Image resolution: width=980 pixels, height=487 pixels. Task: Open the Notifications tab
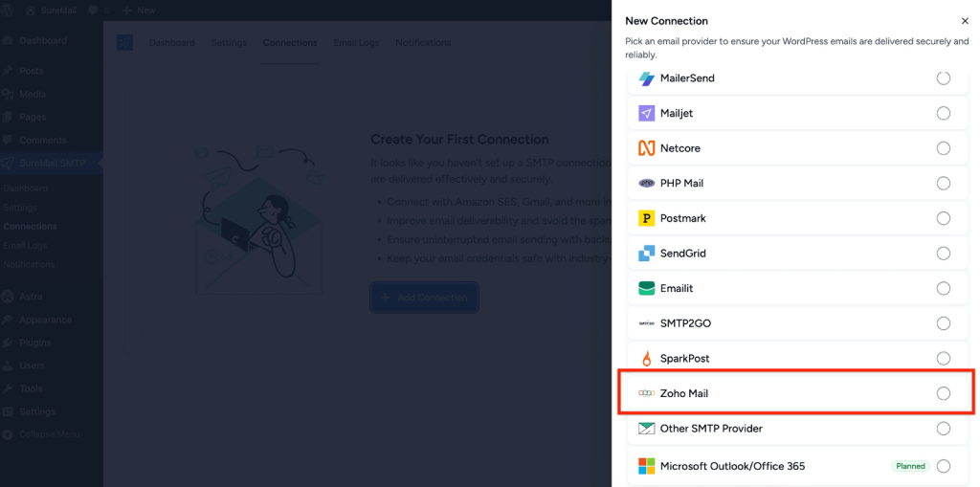pyautogui.click(x=423, y=42)
